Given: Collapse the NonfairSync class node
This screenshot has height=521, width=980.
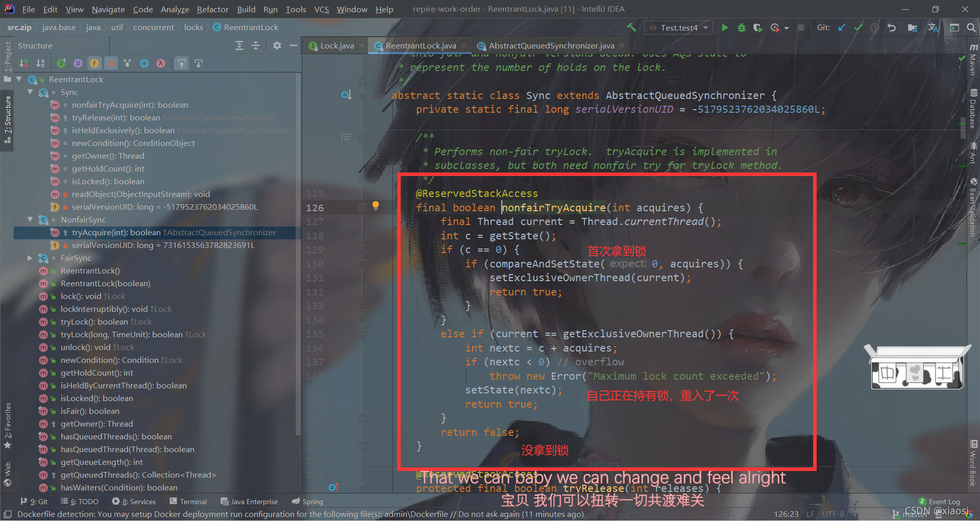Looking at the screenshot, I should click(x=30, y=219).
